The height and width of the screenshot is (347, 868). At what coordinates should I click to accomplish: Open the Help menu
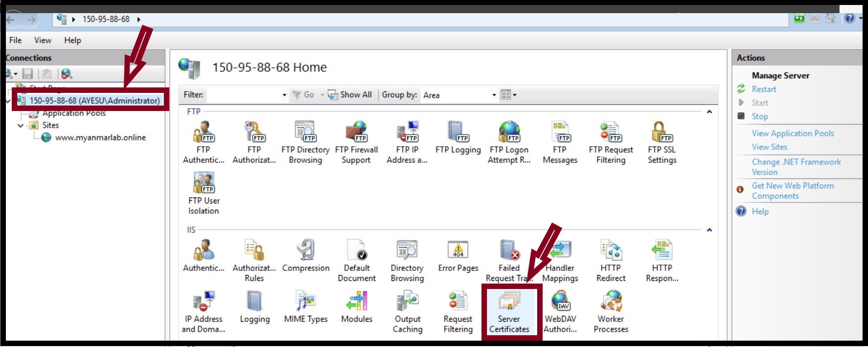click(72, 40)
